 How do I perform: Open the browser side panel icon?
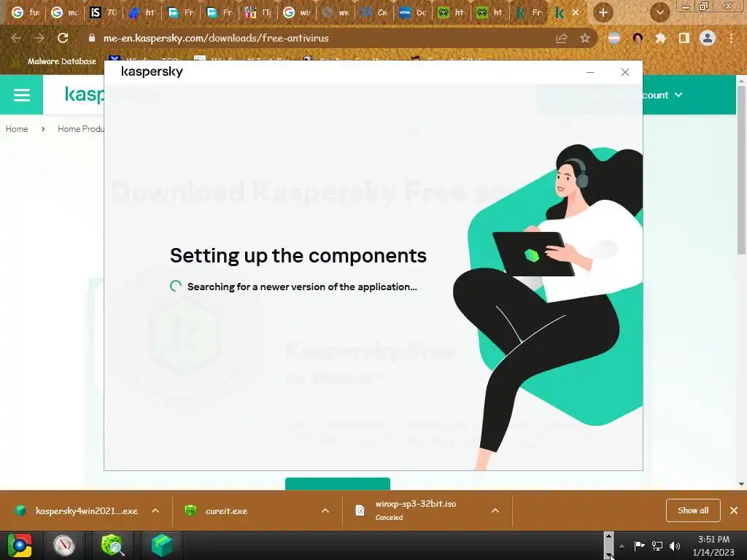[x=684, y=38]
